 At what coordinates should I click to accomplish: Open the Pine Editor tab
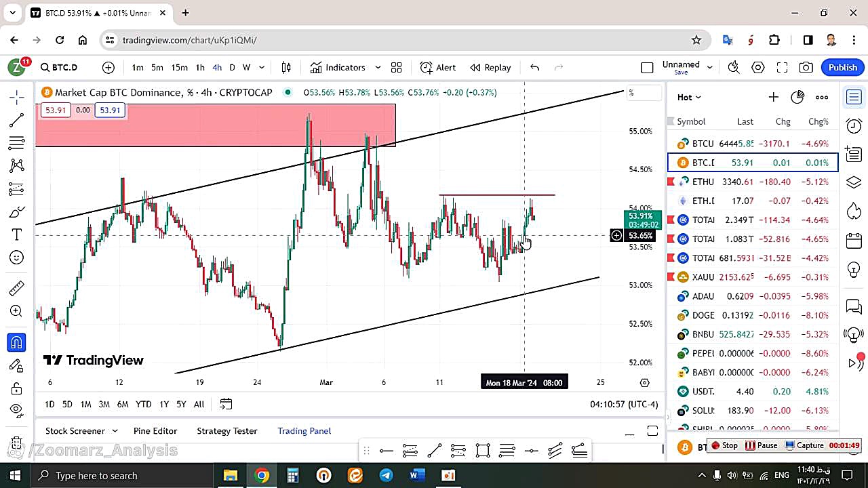[x=155, y=431]
